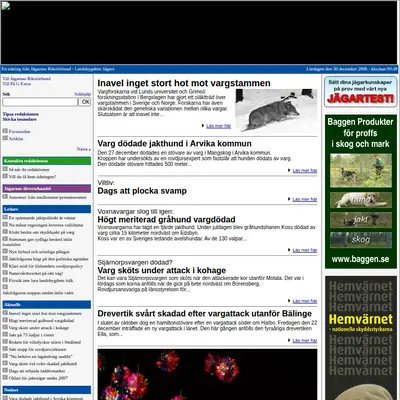This screenshot has width=400, height=400.
Task: Open the JÄGARTEST! banner ad
Action: click(x=361, y=92)
